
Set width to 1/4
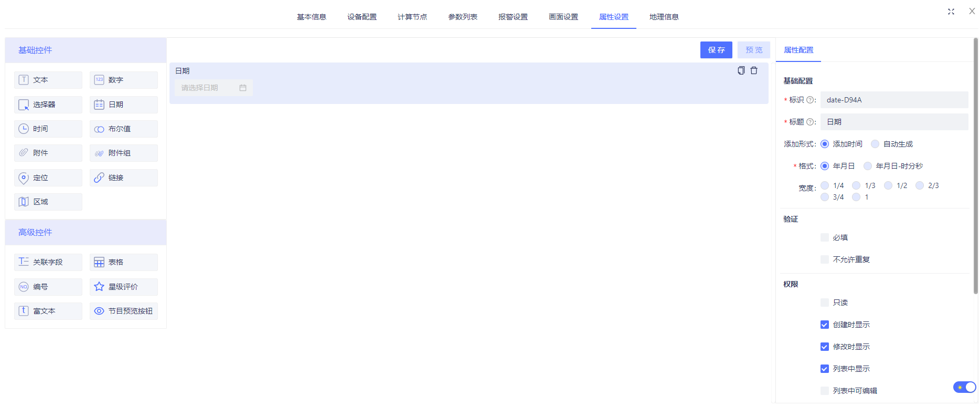[x=825, y=185]
